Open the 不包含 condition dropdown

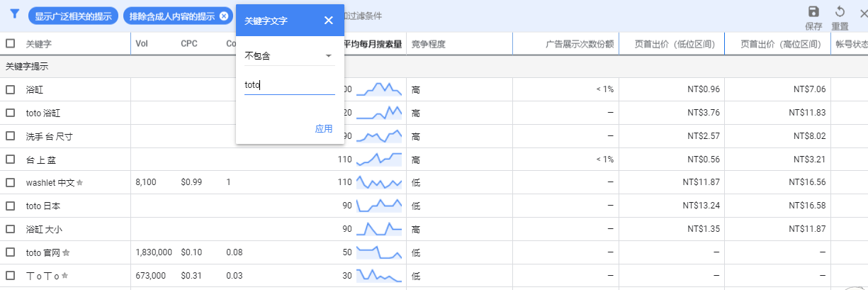(289, 55)
